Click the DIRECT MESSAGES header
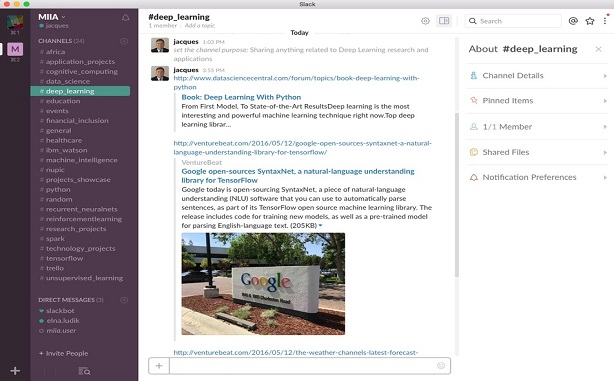The width and height of the screenshot is (614, 381). click(71, 300)
